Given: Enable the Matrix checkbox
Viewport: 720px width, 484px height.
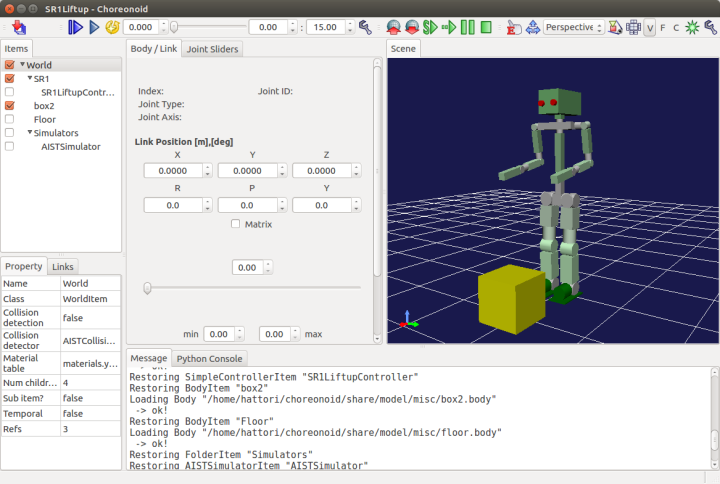Looking at the screenshot, I should 236,224.
